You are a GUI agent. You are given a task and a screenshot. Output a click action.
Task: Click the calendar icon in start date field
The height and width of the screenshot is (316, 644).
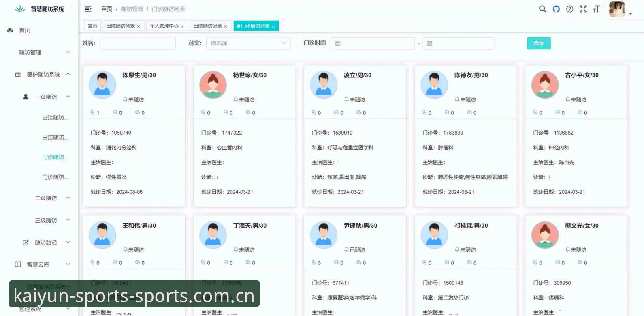pyautogui.click(x=338, y=43)
